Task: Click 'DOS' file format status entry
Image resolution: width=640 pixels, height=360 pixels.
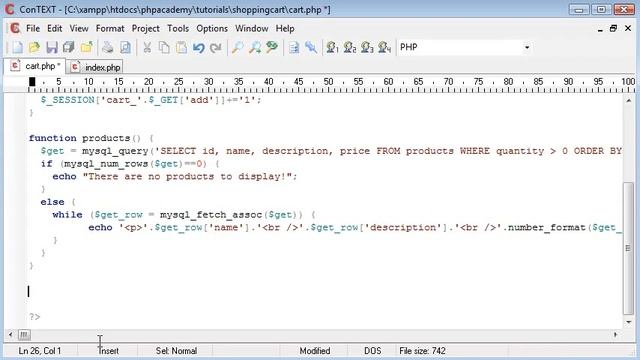Action: coord(373,351)
